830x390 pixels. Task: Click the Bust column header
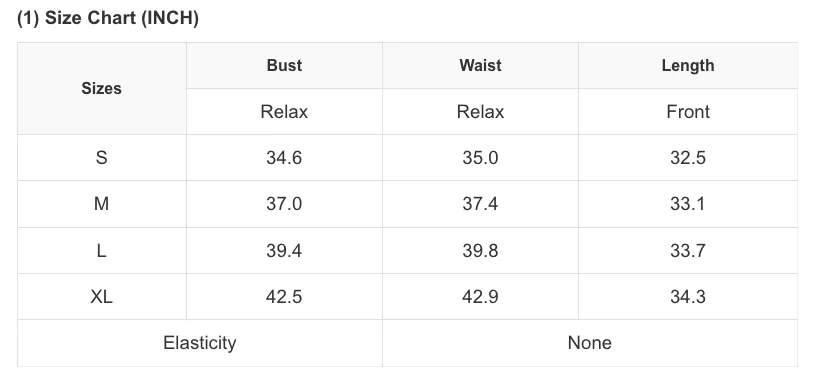coord(284,65)
